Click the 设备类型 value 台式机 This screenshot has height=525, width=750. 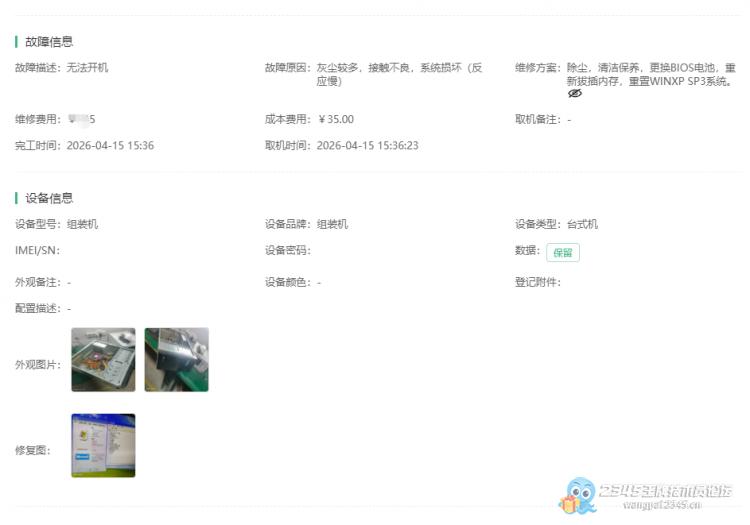point(582,225)
